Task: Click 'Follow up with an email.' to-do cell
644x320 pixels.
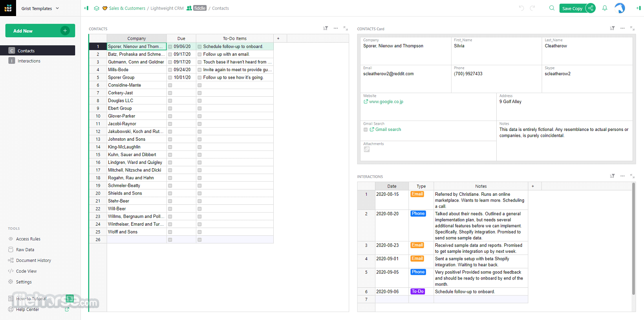Action: [235, 54]
